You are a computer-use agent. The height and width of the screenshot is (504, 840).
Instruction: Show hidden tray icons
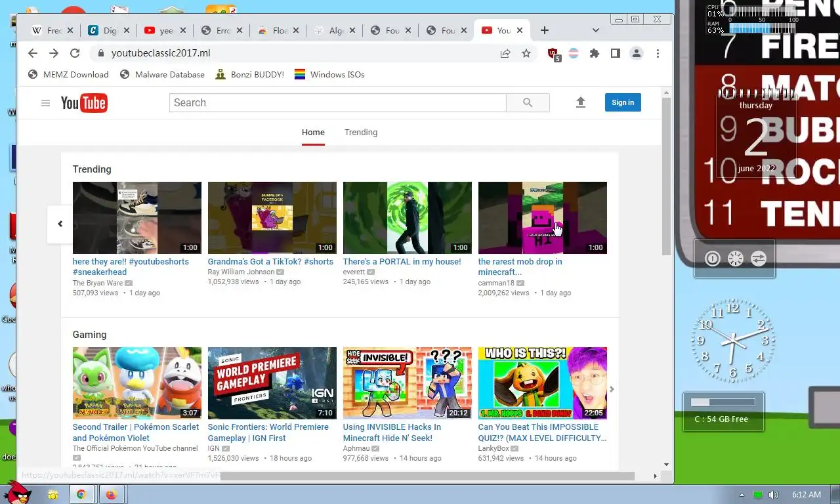[742, 495]
